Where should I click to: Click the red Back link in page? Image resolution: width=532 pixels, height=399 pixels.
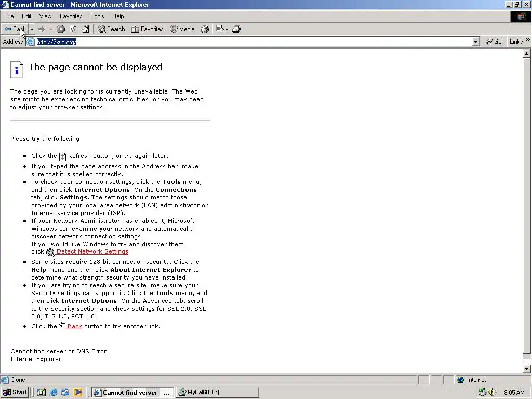pos(74,326)
